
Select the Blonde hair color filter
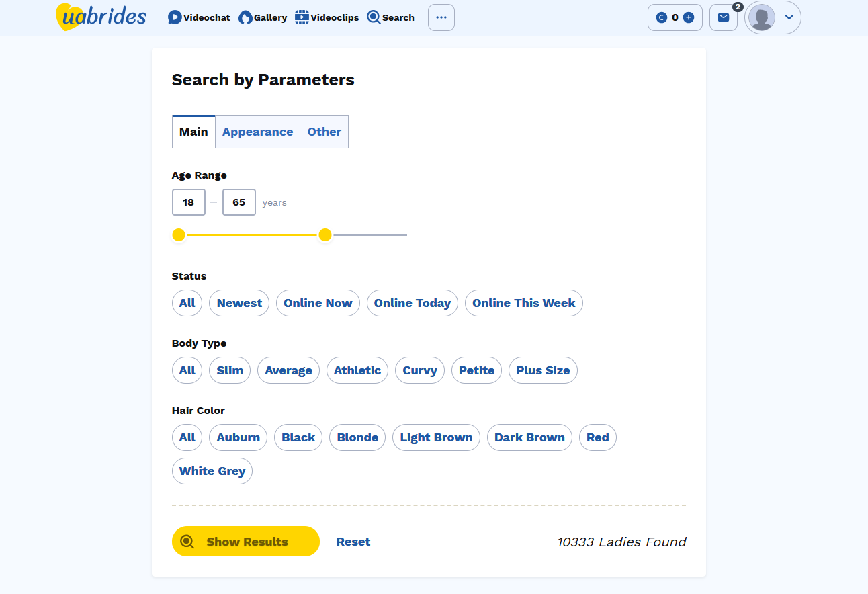[x=357, y=437]
